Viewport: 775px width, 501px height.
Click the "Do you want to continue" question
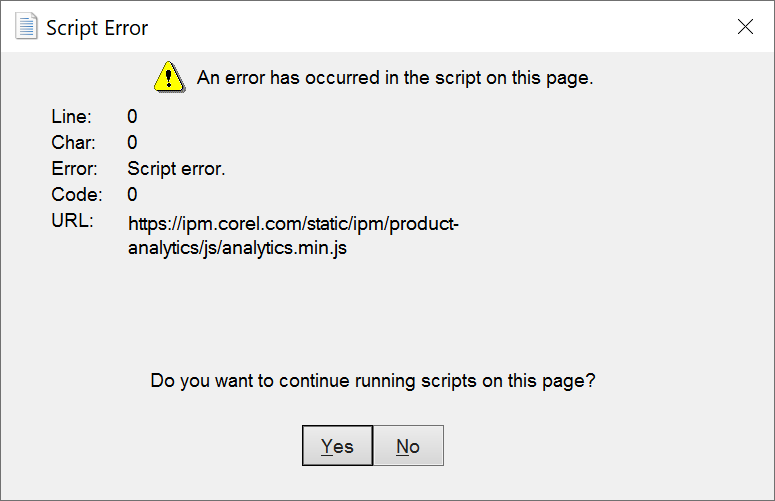click(373, 380)
